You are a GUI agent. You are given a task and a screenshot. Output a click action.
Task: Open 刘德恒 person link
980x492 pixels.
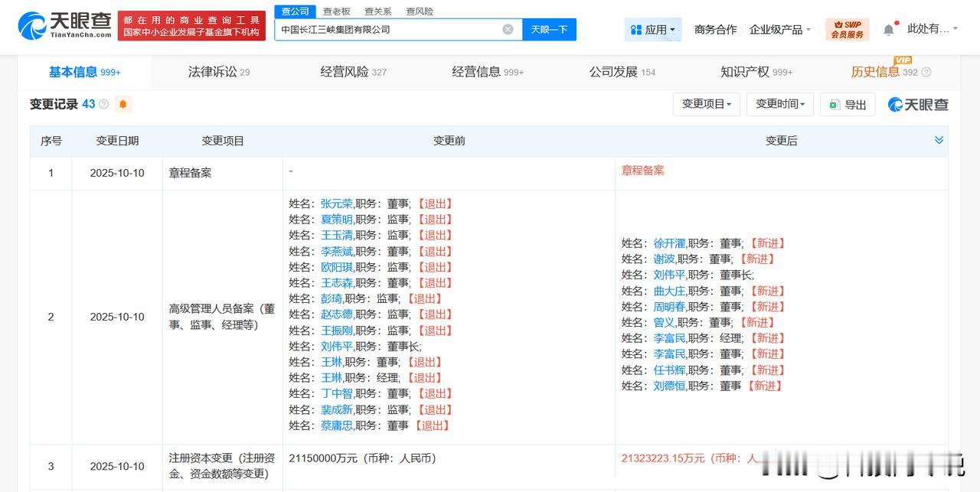(x=669, y=386)
